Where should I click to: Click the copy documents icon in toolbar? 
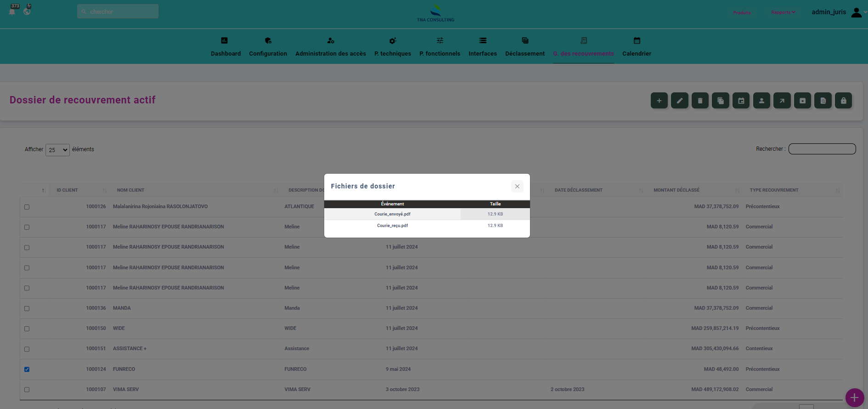(x=721, y=101)
